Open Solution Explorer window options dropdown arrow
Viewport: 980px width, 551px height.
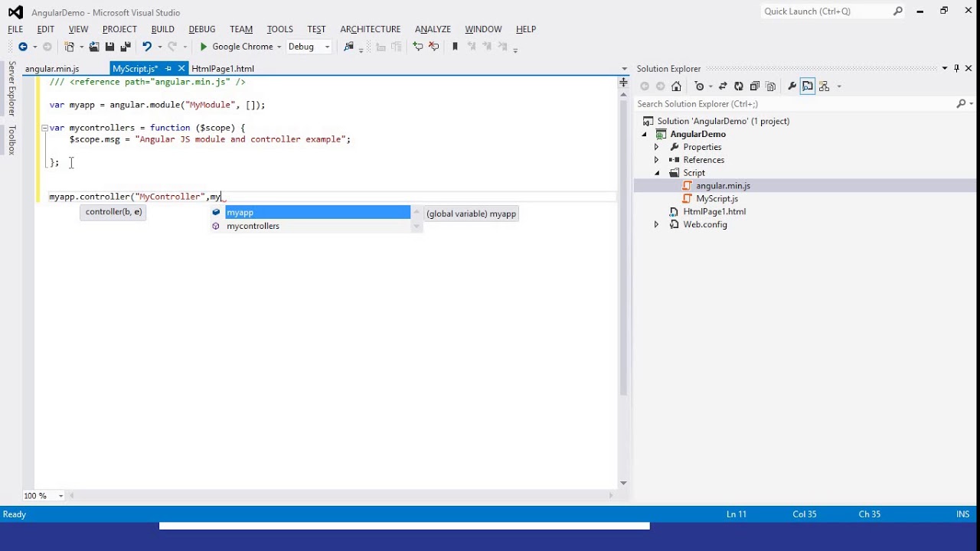(x=945, y=68)
